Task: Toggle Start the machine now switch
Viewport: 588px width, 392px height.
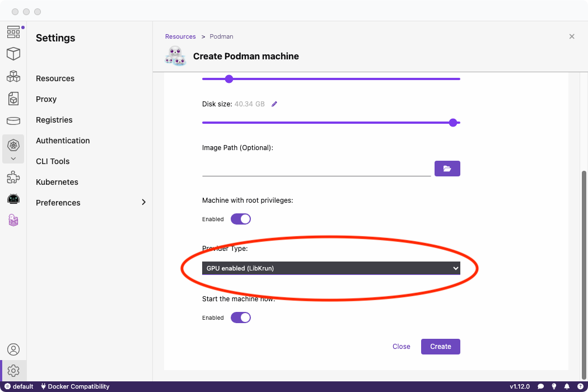Action: point(240,318)
